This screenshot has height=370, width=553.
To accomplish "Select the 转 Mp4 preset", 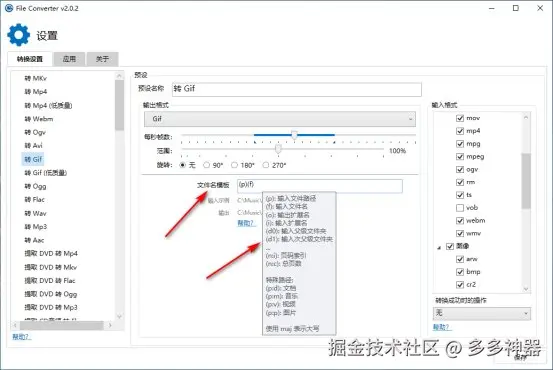I will (36, 92).
